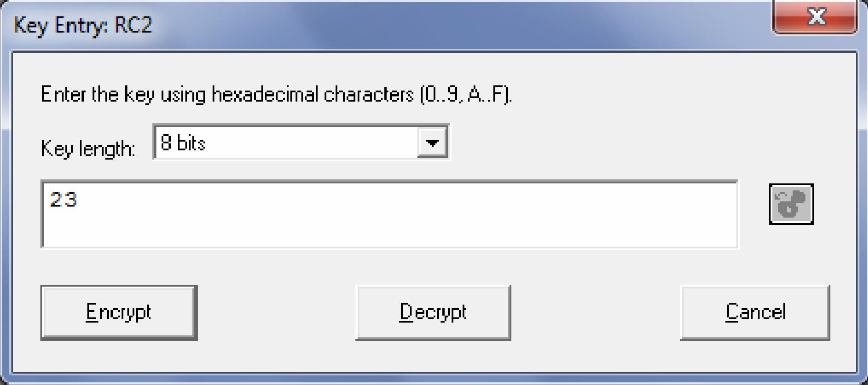Open the Key length dropdown arrow

coord(432,143)
